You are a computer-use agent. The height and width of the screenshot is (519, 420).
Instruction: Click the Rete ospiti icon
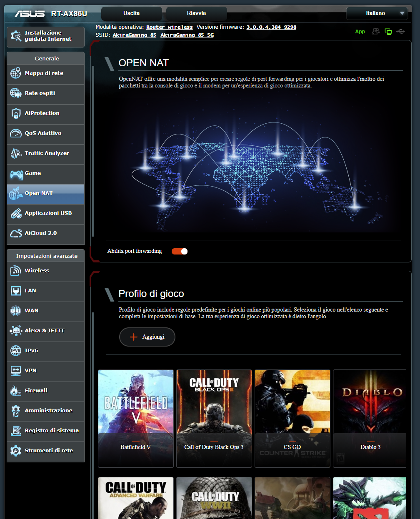point(16,93)
